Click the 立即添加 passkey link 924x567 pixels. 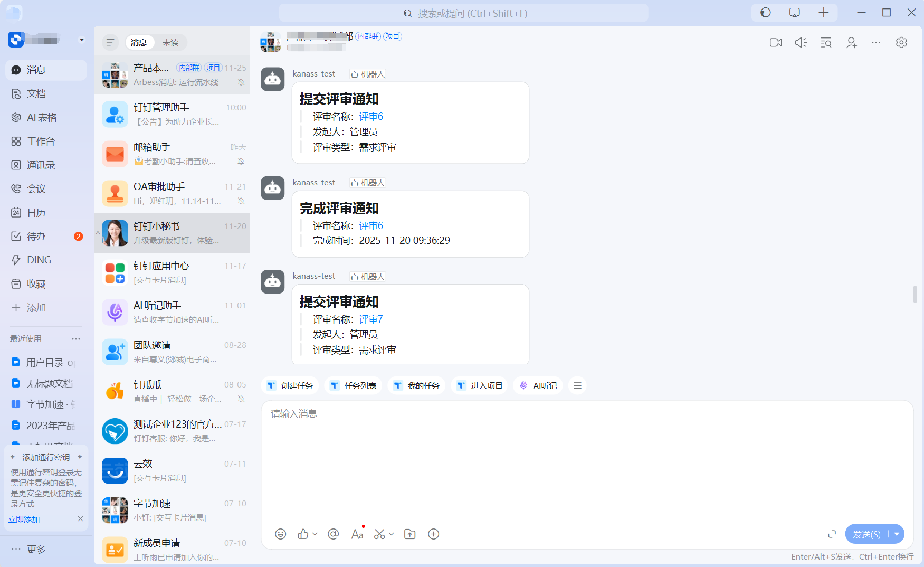point(24,519)
